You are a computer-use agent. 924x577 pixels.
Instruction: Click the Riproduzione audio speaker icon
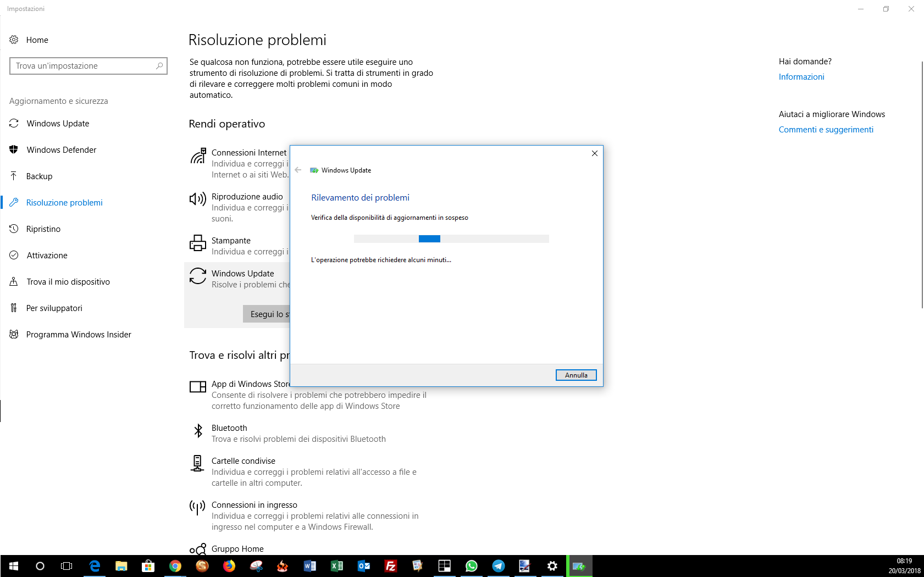click(198, 199)
